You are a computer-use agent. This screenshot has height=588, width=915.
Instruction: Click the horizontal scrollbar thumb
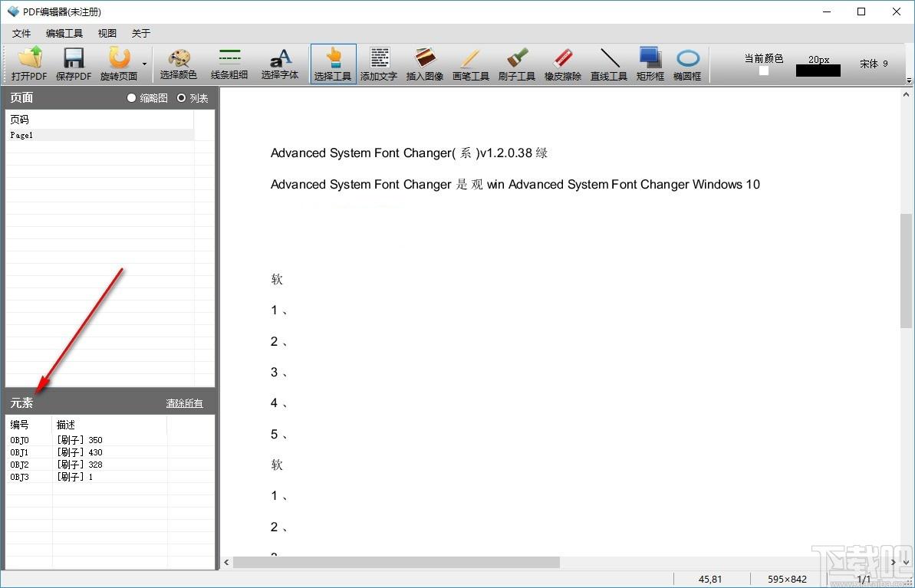pyautogui.click(x=397, y=563)
